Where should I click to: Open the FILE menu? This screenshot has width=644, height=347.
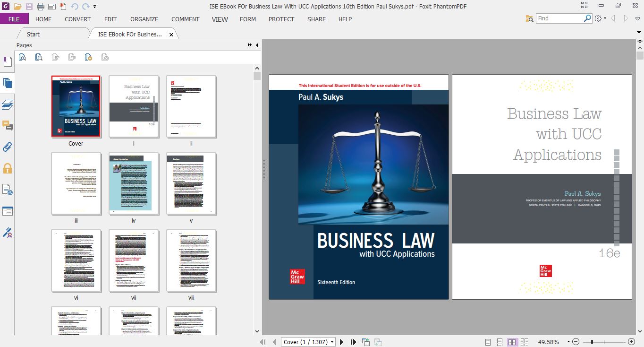[14, 19]
